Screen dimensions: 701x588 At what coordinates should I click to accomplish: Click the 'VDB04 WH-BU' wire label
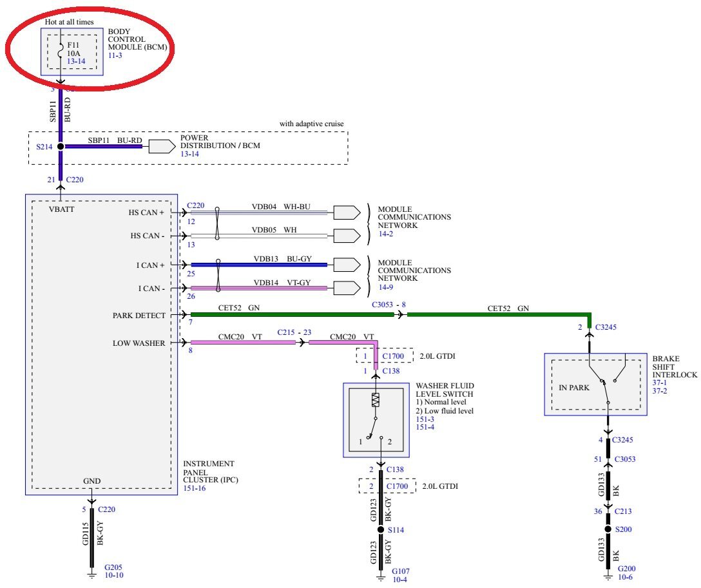(281, 207)
